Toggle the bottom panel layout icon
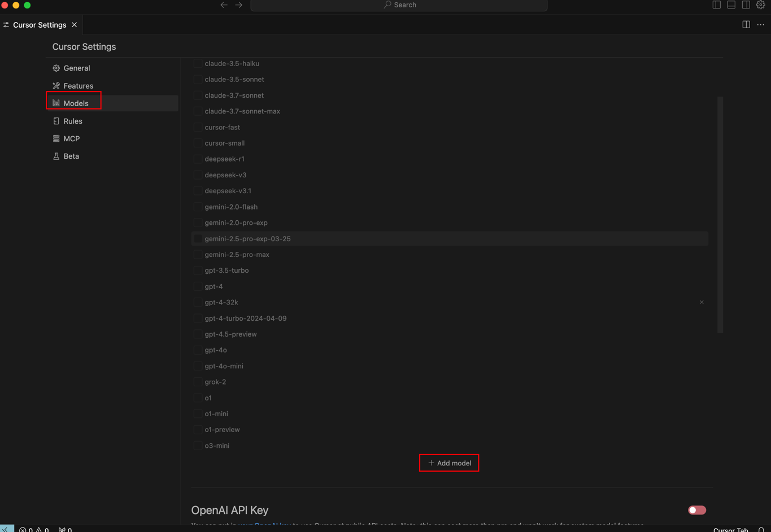This screenshot has height=532, width=771. [731, 5]
